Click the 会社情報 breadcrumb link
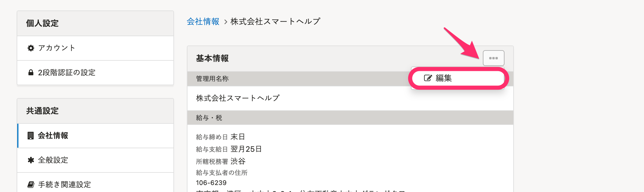 pos(203,22)
